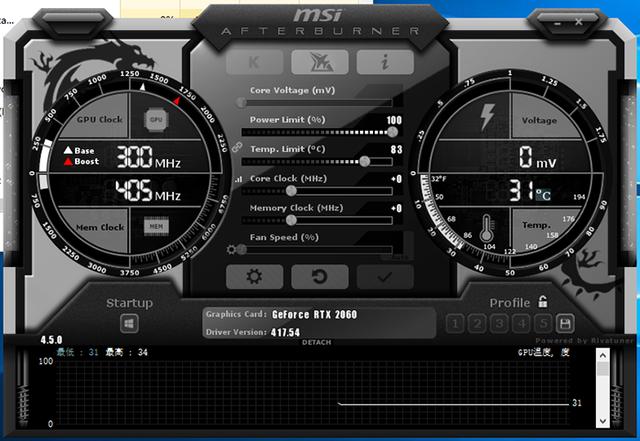Click the GPU温度 graph title
This screenshot has width=640, height=441.
tap(543, 352)
